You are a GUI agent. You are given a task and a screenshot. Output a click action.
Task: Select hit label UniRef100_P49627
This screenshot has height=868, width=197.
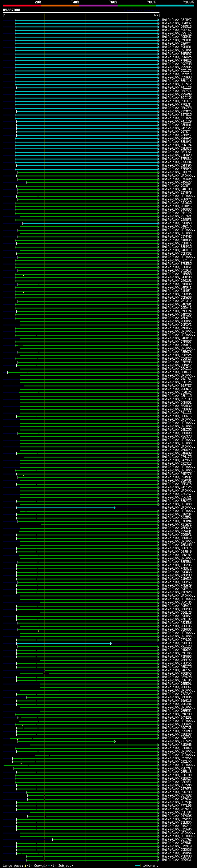tap(177, 183)
